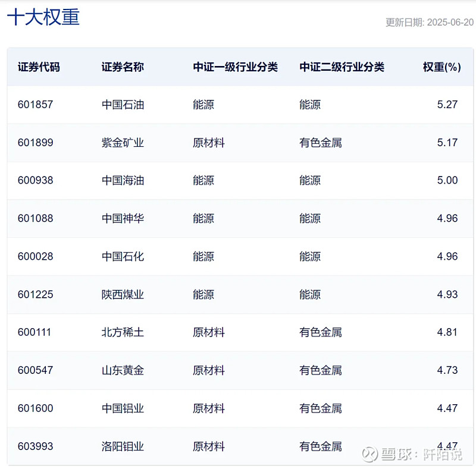Click the weight value 5.00
The image size is (476, 469).
click(447, 181)
